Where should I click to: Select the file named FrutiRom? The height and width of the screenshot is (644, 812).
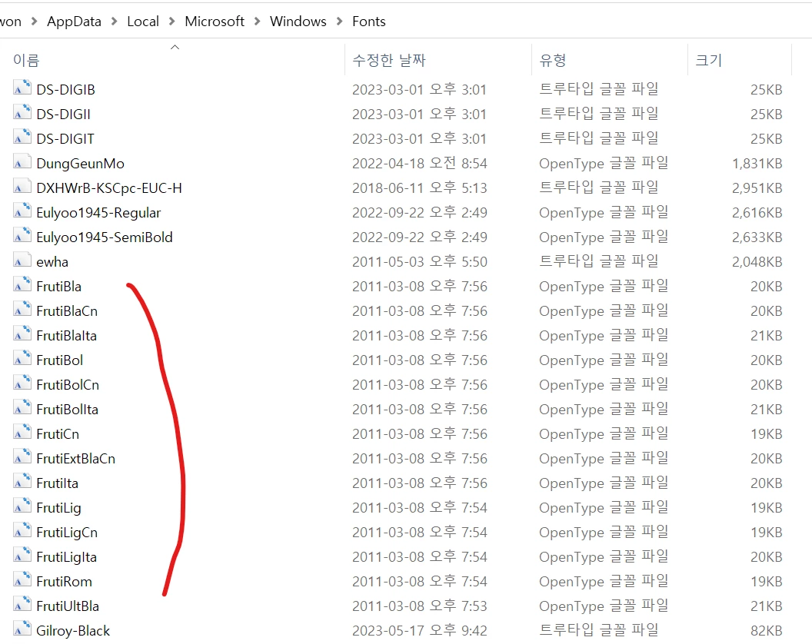[65, 581]
